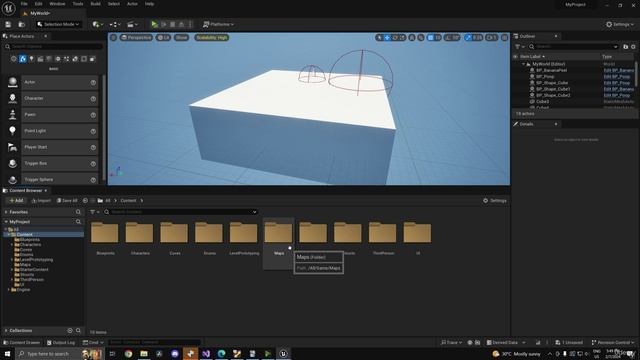Switch to the MyWorld level tab
The width and height of the screenshot is (640, 360).
pos(40,13)
